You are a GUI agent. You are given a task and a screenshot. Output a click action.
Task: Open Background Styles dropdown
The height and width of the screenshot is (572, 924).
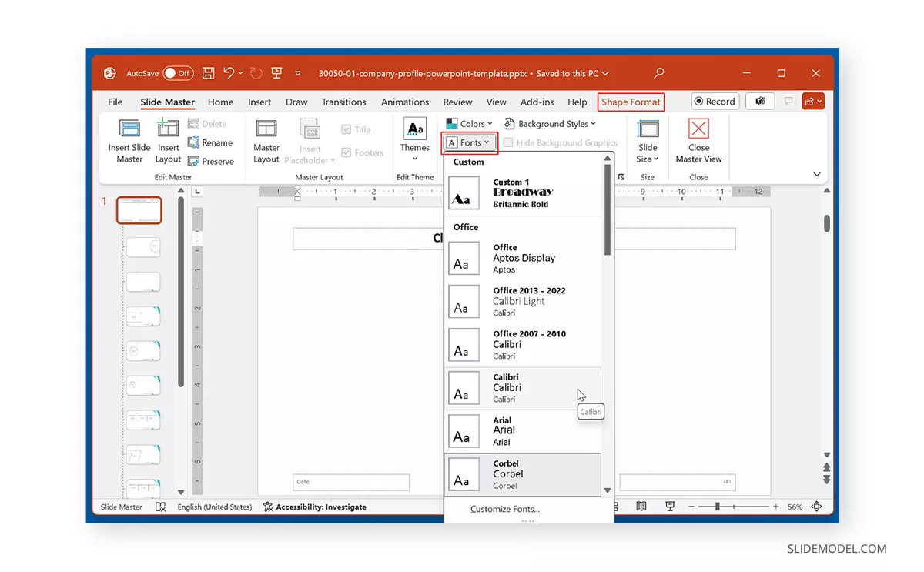(x=550, y=123)
